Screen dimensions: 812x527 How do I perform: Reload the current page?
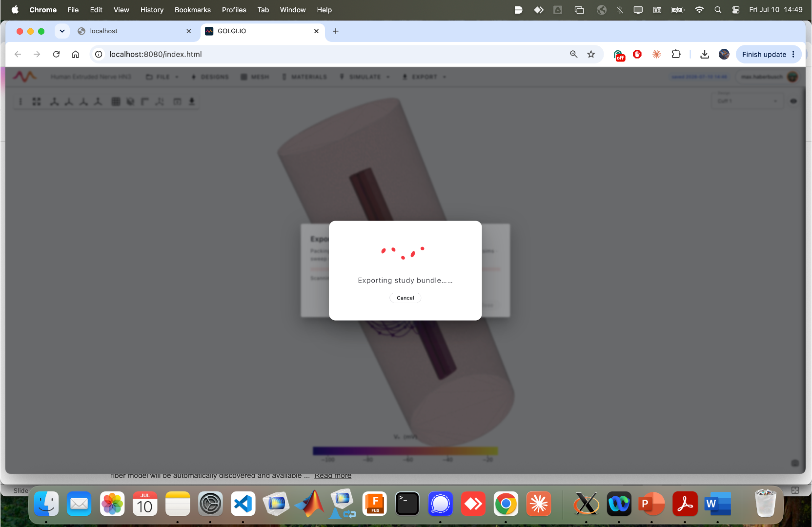tap(57, 54)
